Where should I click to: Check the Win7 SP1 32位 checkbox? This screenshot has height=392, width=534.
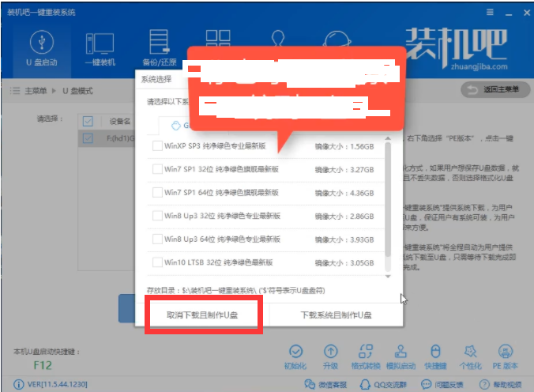pyautogui.click(x=157, y=169)
